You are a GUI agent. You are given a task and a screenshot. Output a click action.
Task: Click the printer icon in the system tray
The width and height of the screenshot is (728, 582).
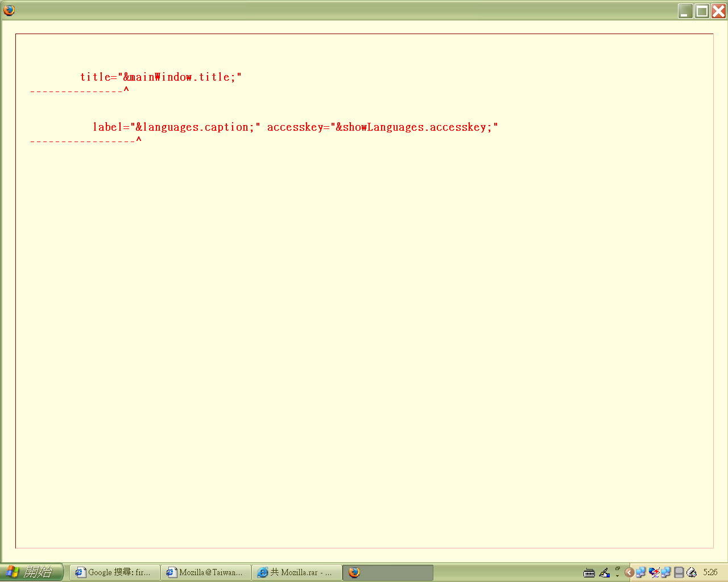(x=692, y=572)
